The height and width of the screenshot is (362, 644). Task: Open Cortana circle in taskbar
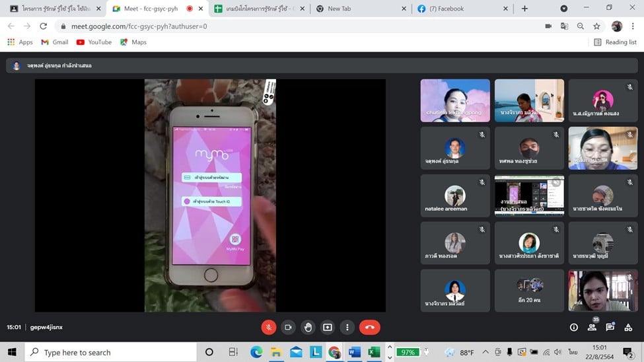209,352
